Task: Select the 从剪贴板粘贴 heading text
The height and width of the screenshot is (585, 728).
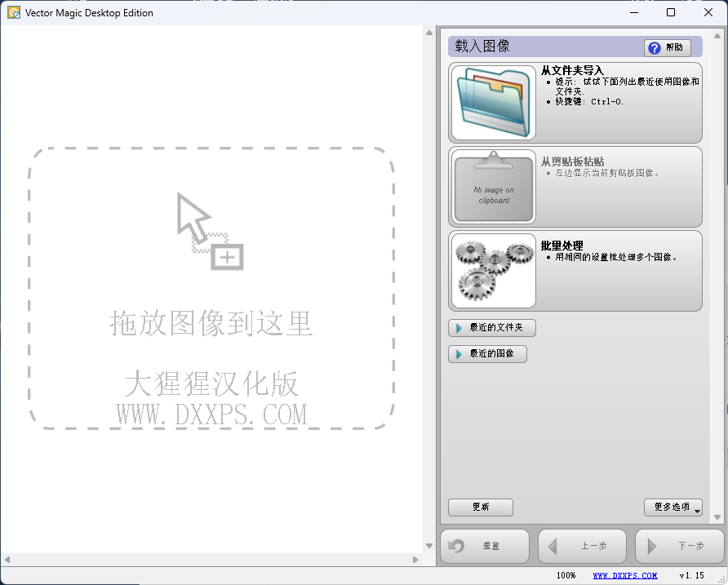Action: pos(572,162)
